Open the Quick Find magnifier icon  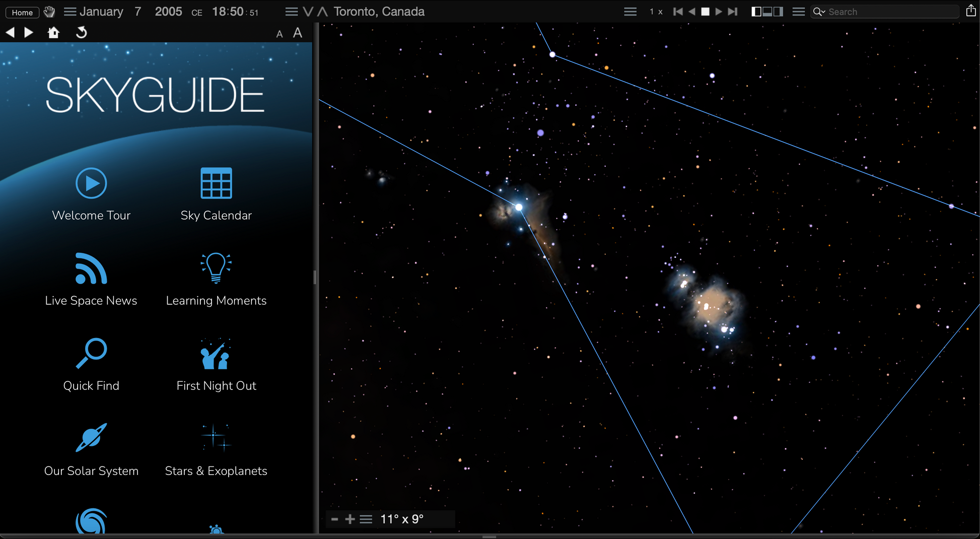tap(91, 353)
